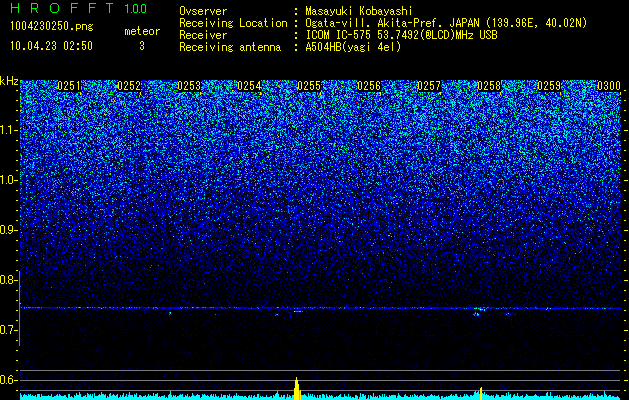Click the 0300 time marker
The height and width of the screenshot is (400, 629).
pyautogui.click(x=609, y=86)
